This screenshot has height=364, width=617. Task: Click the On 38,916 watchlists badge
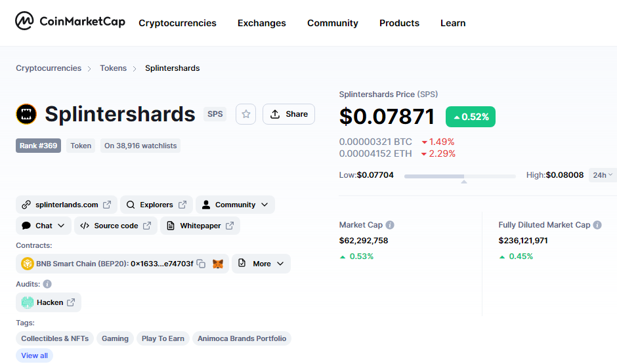140,146
